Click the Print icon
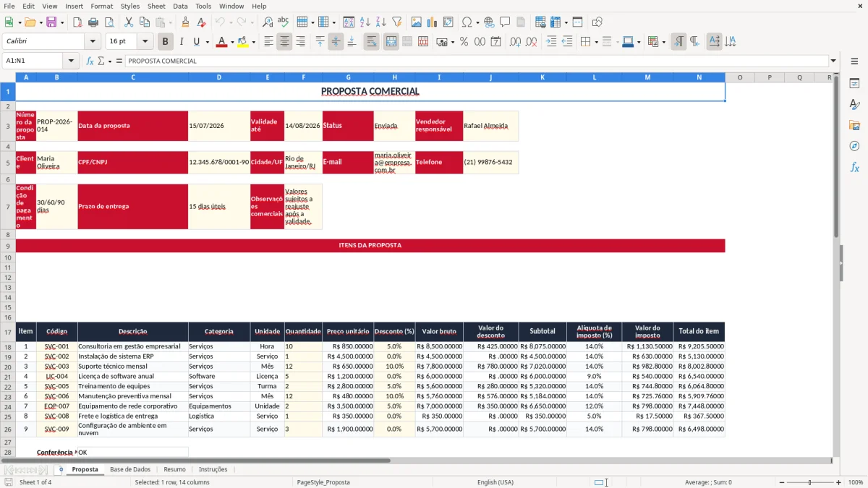Screen dimensions: 868x488 tap(93, 22)
